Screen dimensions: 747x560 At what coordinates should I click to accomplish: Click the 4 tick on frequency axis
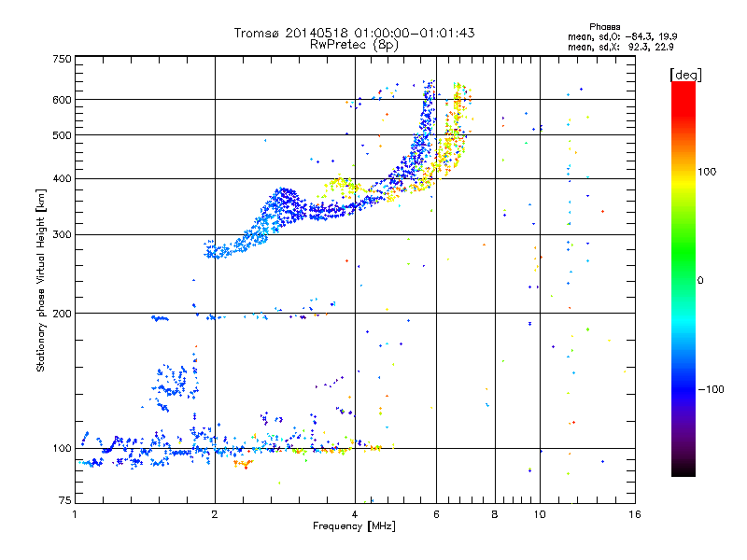point(355,514)
